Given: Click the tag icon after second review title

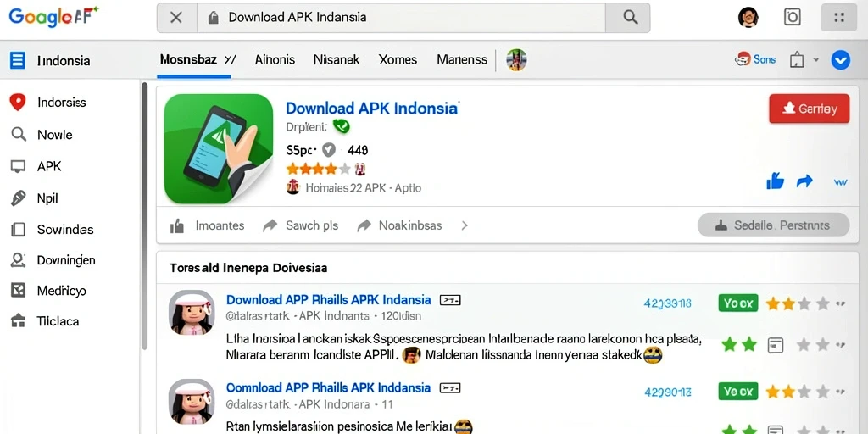Looking at the screenshot, I should click(450, 388).
